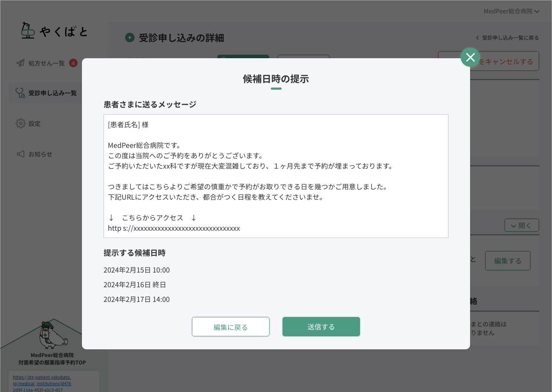This screenshot has height=392, width=552.
Task: Go back via 受診申し込み一覧に戻る link
Action: [x=507, y=38]
